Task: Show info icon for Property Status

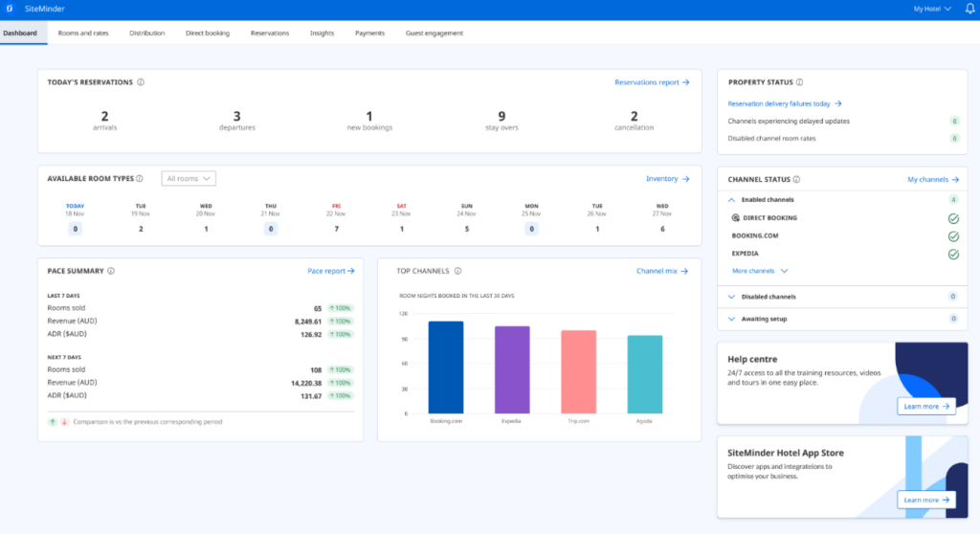Action: point(799,82)
